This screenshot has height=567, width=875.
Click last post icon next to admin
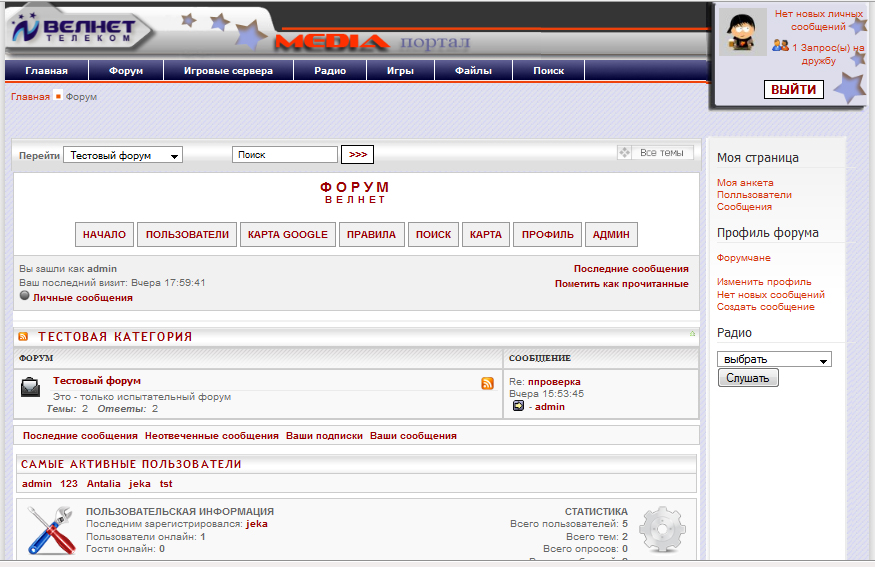(x=518, y=406)
